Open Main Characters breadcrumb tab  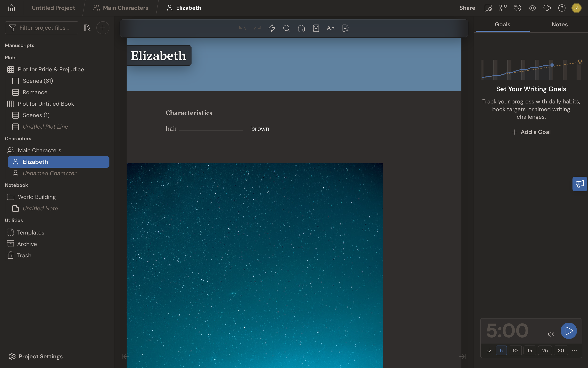(x=120, y=8)
